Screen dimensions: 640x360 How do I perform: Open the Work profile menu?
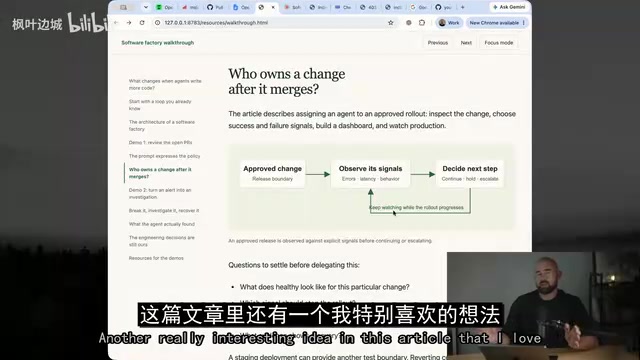(449, 23)
